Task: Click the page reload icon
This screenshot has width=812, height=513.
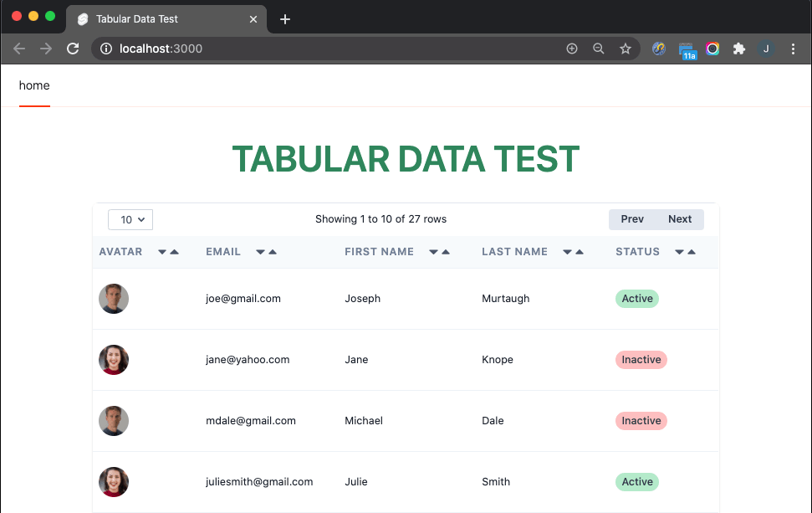Action: point(73,49)
